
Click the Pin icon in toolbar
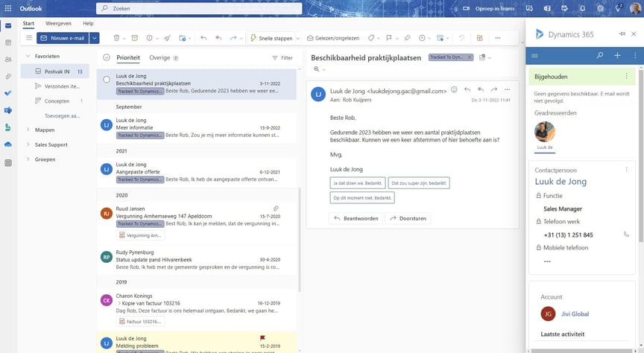[407, 38]
